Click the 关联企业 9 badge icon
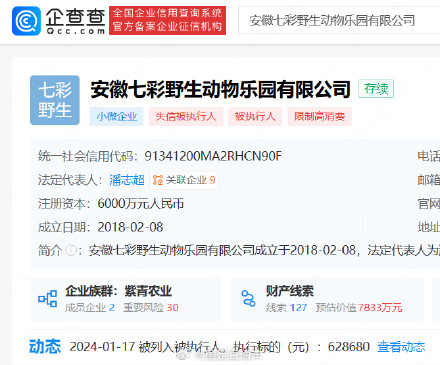Image resolution: width=440 pixels, height=365 pixels. click(158, 180)
